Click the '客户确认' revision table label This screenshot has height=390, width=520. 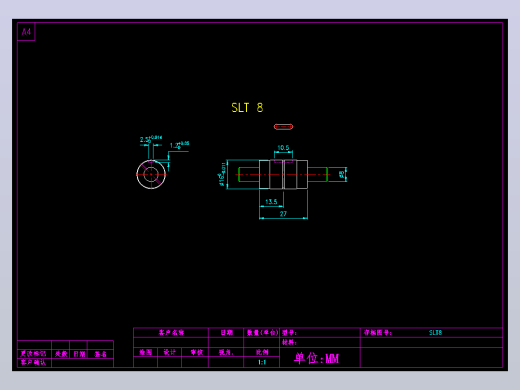tap(33, 362)
